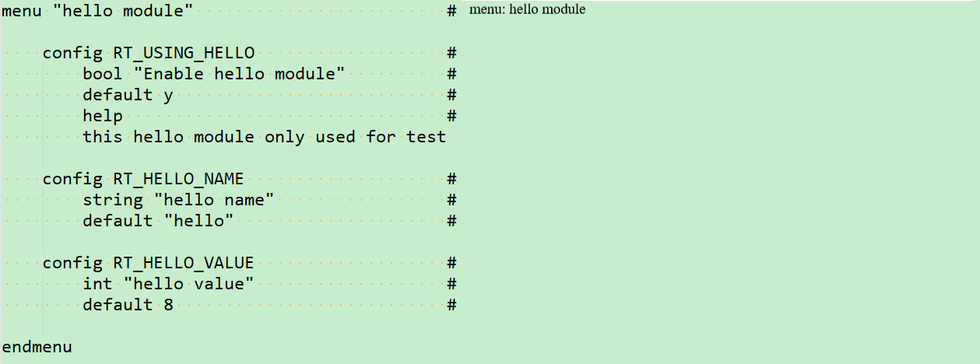Click the "hello name" string literal
The image size is (980, 364).
click(214, 200)
